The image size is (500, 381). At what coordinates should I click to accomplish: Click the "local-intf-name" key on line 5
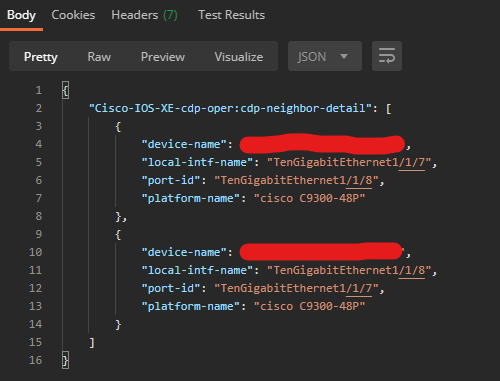(198, 162)
